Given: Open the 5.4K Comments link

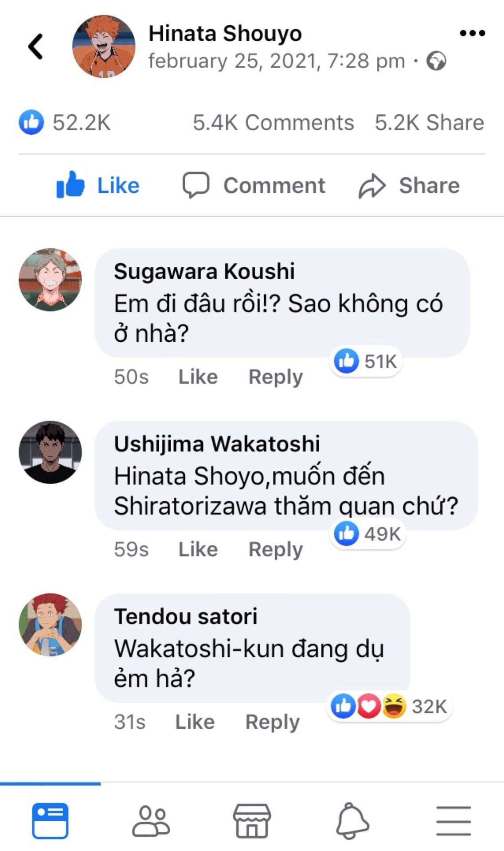Looking at the screenshot, I should [x=273, y=123].
